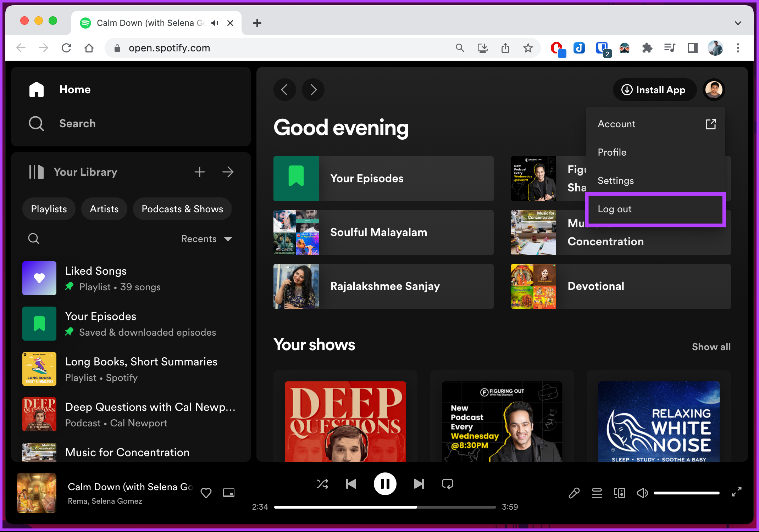This screenshot has height=532, width=759.
Task: Open Chrome three-dot menu
Action: 738,48
